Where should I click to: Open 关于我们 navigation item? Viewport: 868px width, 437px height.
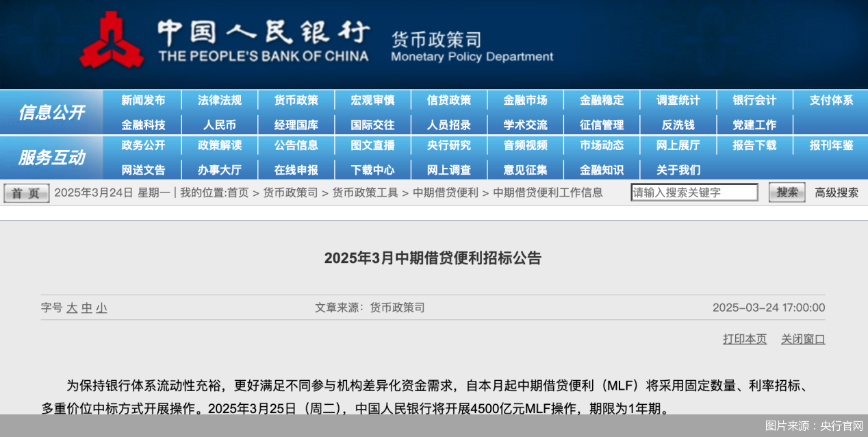678,170
